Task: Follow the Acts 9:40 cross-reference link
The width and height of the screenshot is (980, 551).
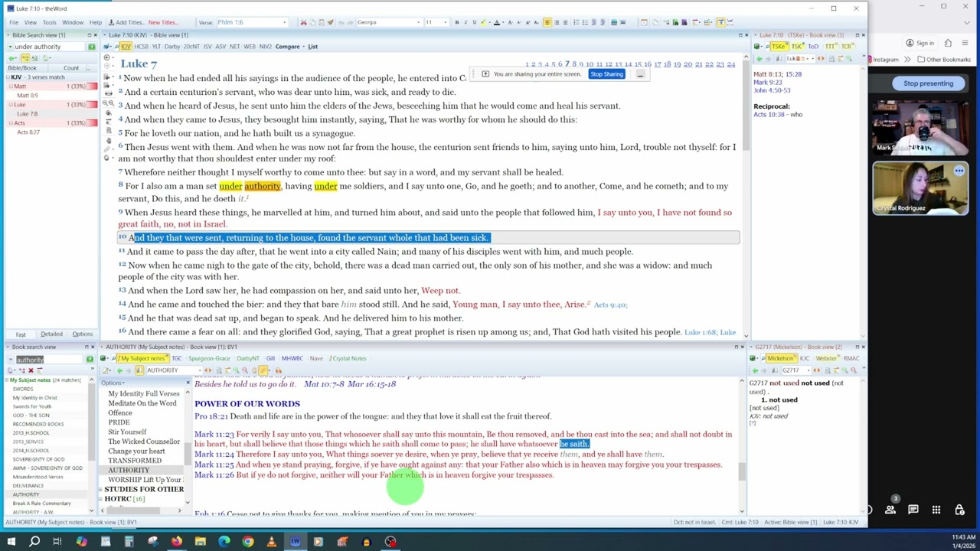Action: click(x=610, y=305)
